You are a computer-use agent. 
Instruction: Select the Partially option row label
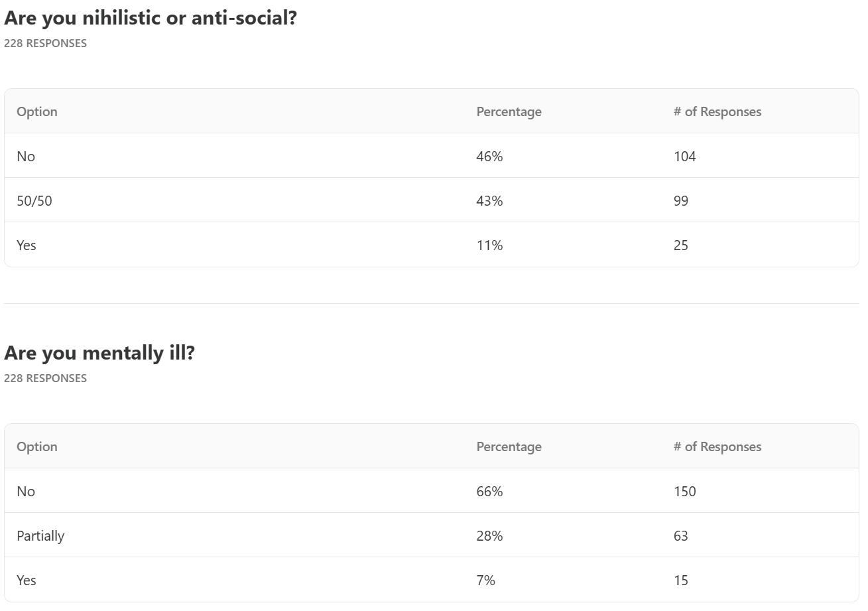(40, 535)
